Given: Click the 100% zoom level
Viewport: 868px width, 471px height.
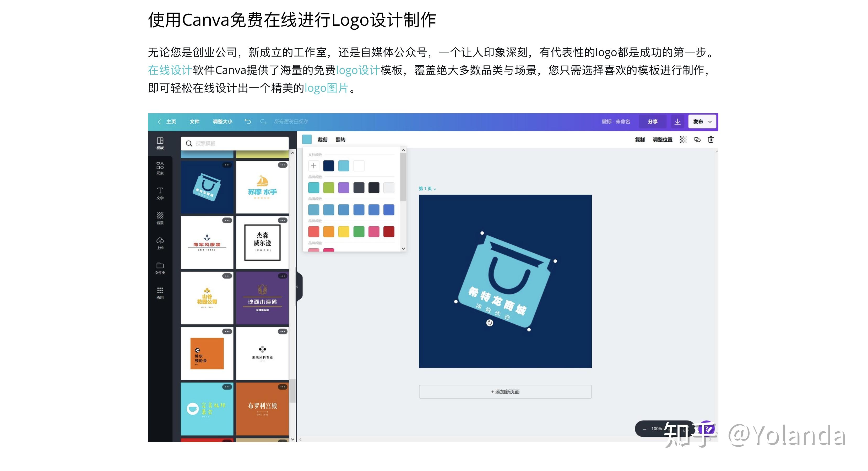Looking at the screenshot, I should pos(657,429).
